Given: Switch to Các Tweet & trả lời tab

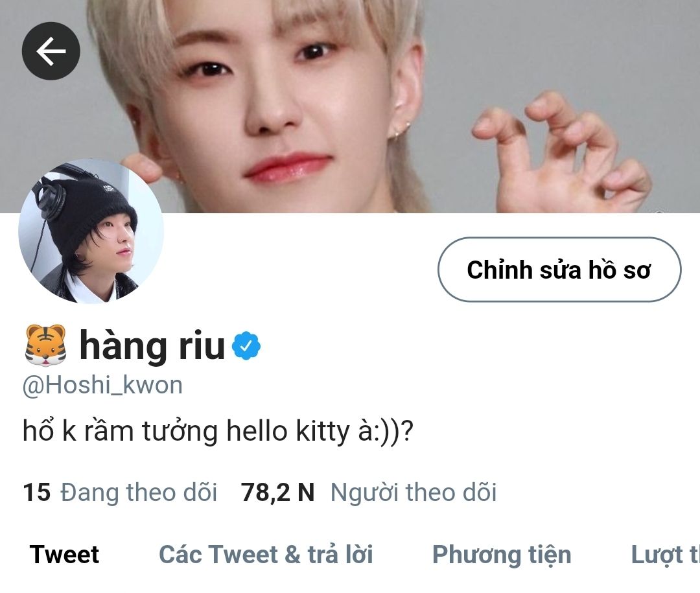Looking at the screenshot, I should (266, 555).
